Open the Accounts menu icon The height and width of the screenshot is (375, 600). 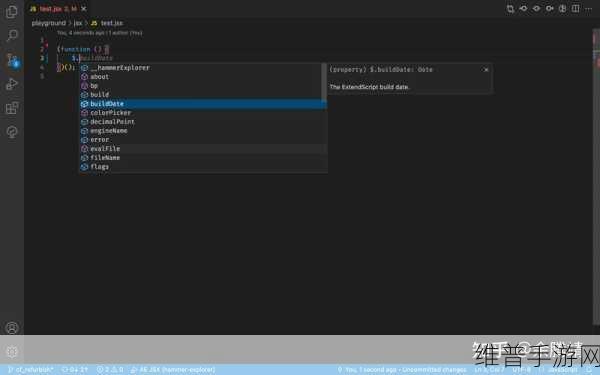click(12, 328)
